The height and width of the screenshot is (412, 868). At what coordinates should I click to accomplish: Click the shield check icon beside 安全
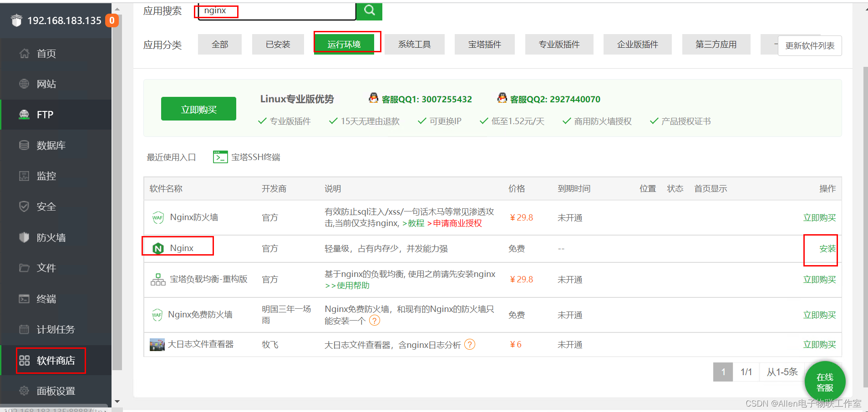(x=24, y=206)
